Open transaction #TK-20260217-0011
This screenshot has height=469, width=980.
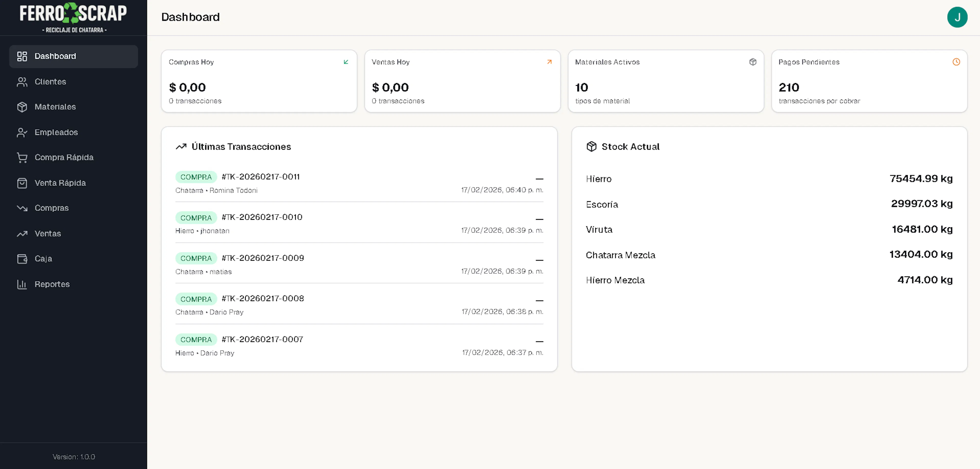[x=261, y=177]
